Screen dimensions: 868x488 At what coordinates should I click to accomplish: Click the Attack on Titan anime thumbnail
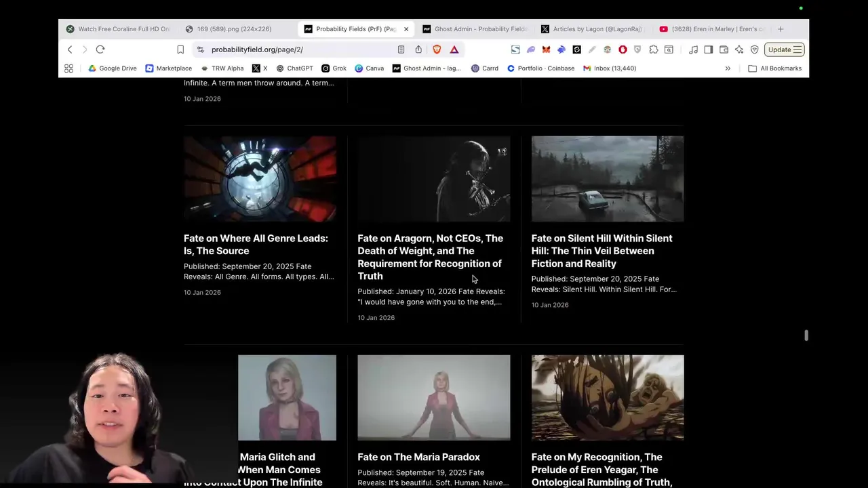coord(608,398)
